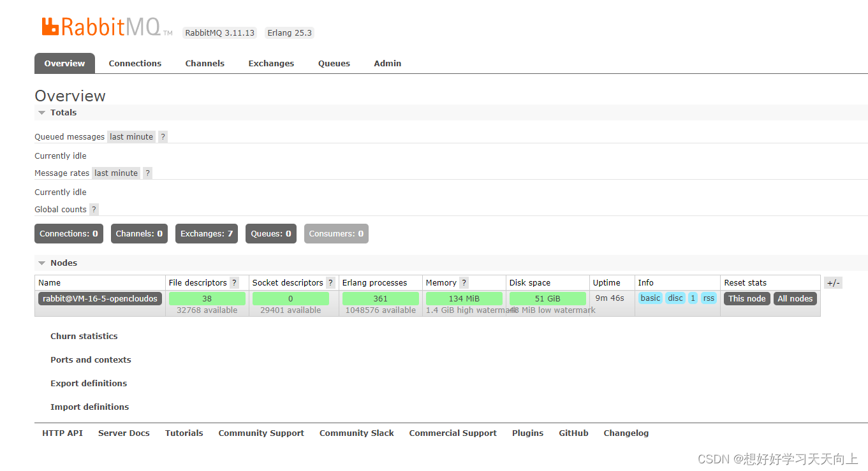868x471 pixels.
Task: Click the RabbitMQ logo
Action: point(107,27)
